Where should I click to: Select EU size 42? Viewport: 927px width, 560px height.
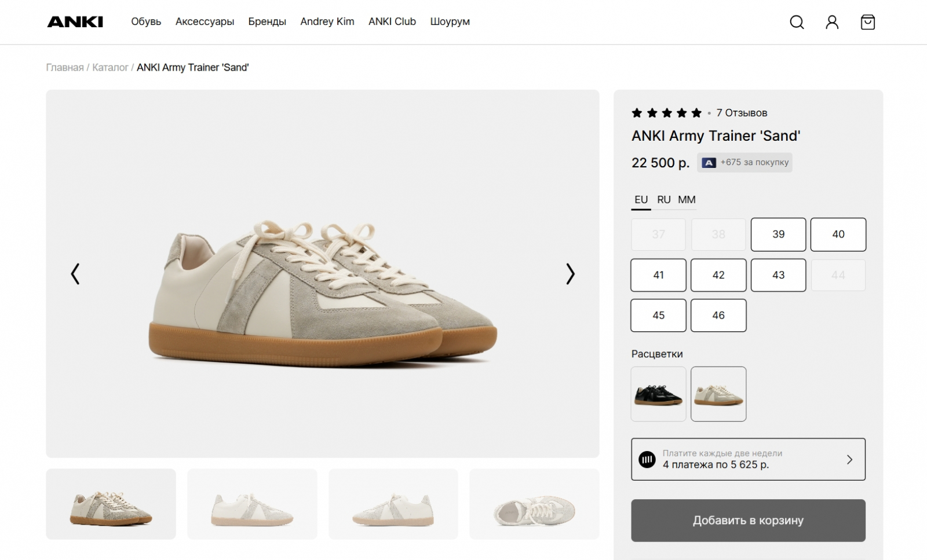pos(718,275)
